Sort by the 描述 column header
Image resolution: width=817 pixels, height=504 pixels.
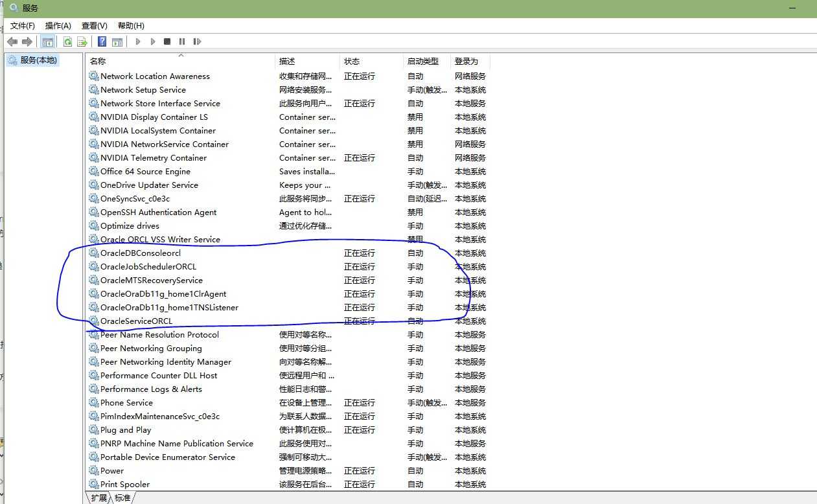click(308, 61)
